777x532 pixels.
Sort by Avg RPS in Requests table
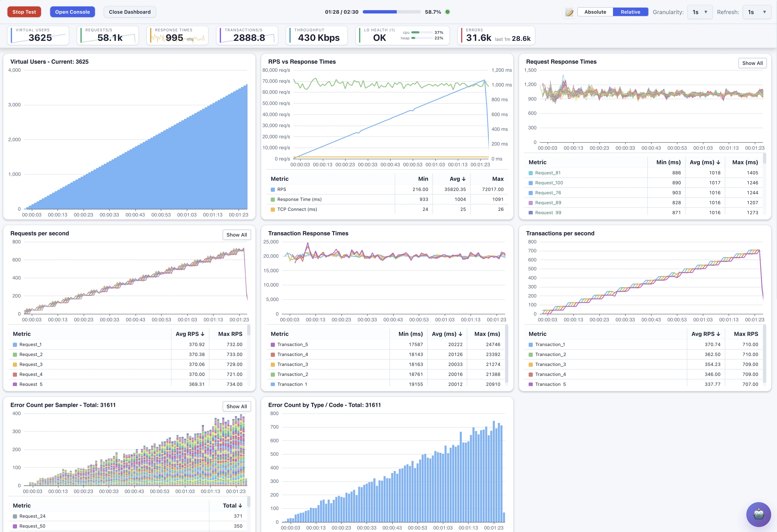coord(190,334)
